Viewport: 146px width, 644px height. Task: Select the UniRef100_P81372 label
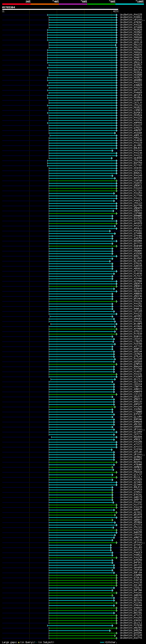(x=131, y=48)
